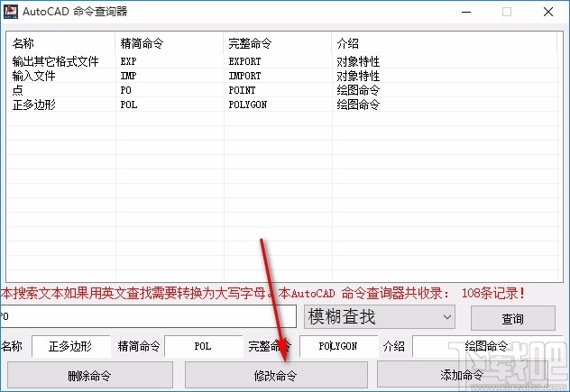Click 绘图命令 in the POINT row
This screenshot has height=392, width=570.
point(358,90)
